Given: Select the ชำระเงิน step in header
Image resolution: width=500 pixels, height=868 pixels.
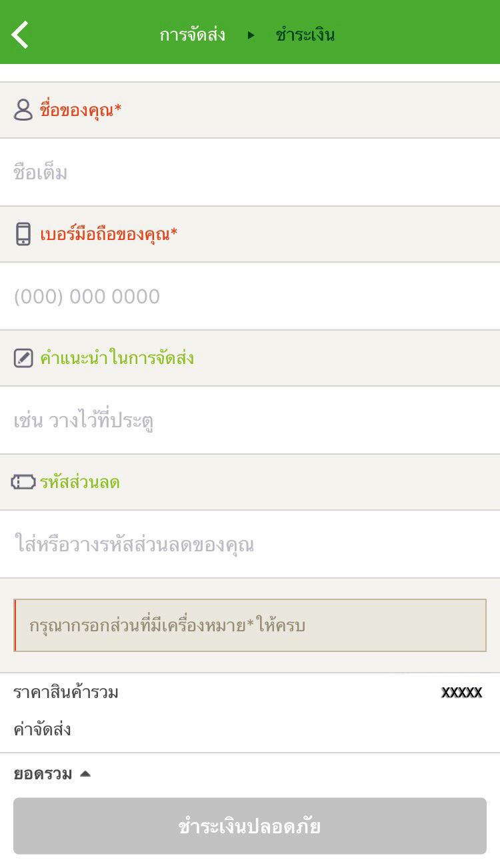Looking at the screenshot, I should pos(305,35).
